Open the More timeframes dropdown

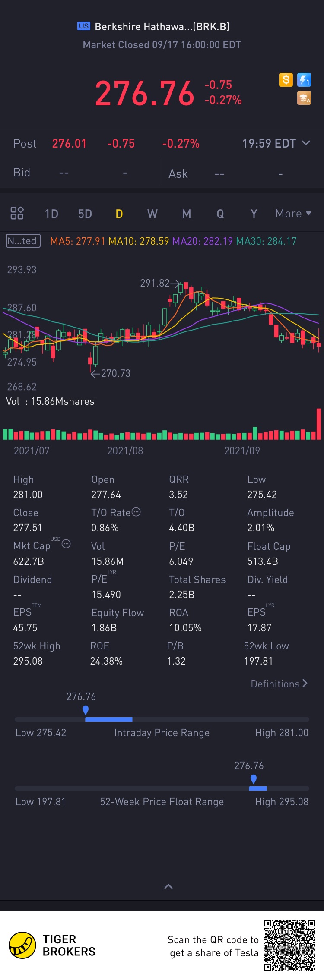pos(293,214)
